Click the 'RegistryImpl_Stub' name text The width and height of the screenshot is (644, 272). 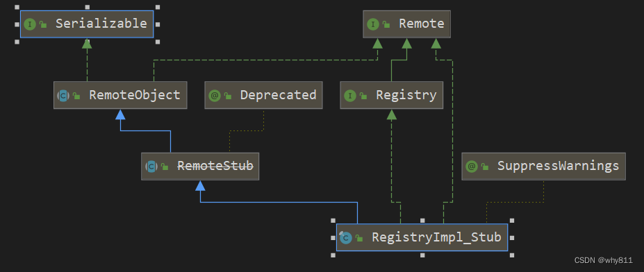click(x=436, y=237)
